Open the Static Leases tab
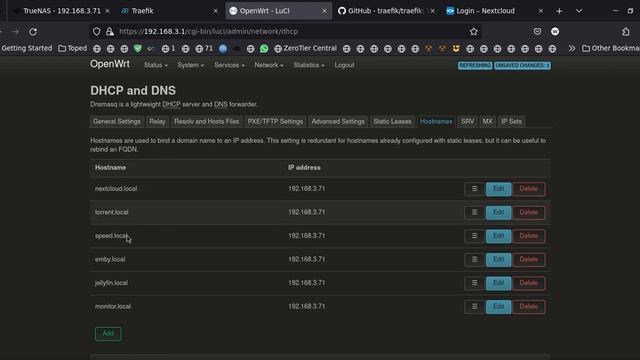This screenshot has height=360, width=640. pos(392,122)
